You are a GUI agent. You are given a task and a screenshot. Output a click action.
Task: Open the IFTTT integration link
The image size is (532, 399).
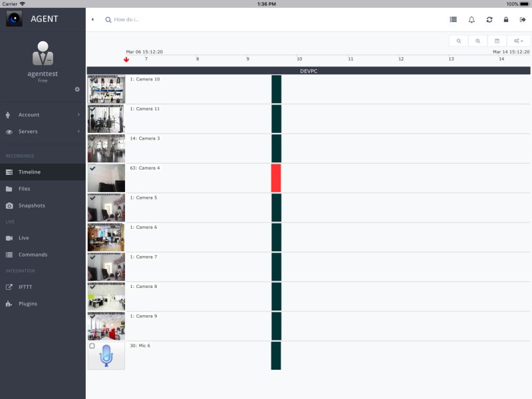click(25, 287)
